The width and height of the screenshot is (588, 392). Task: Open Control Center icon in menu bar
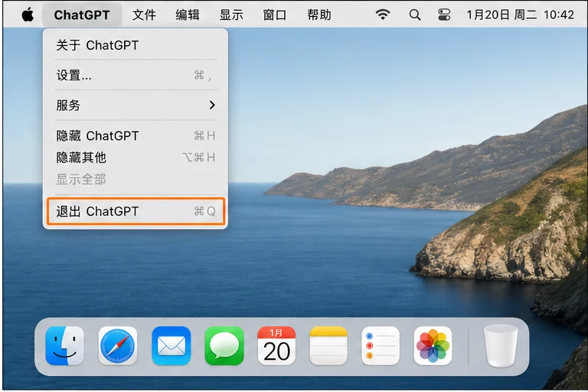click(444, 15)
